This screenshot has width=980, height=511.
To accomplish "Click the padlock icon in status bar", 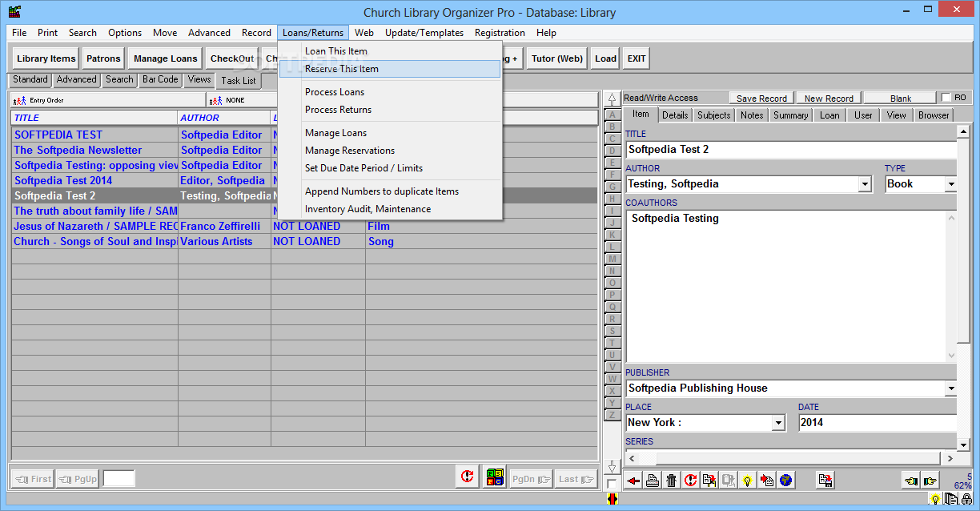I will tap(966, 499).
